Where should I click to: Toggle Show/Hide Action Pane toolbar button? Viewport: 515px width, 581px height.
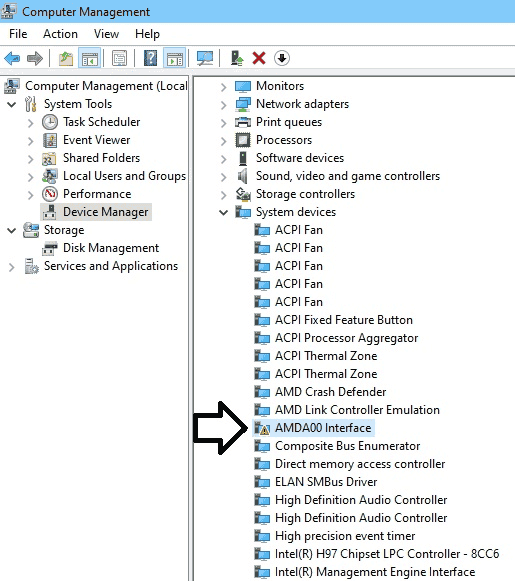tap(175, 58)
